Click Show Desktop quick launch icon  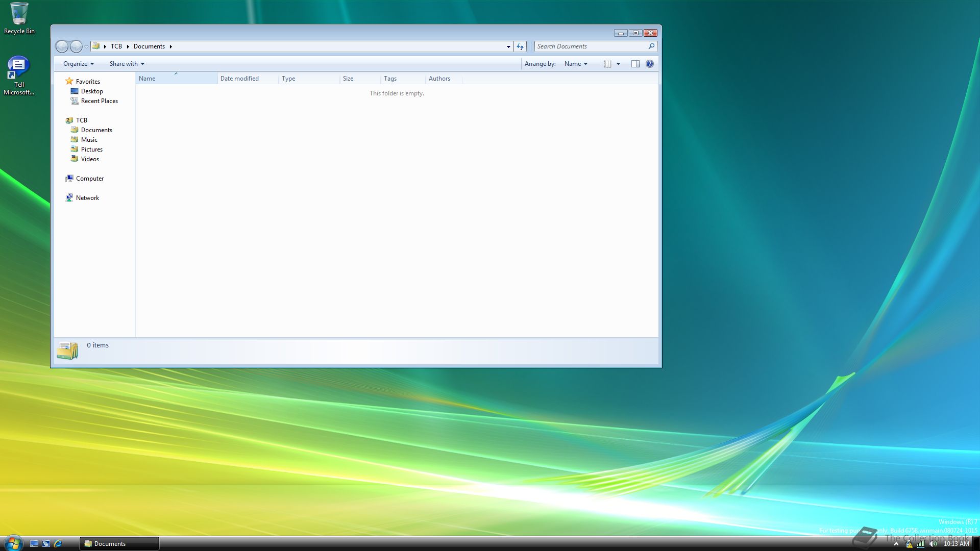34,544
